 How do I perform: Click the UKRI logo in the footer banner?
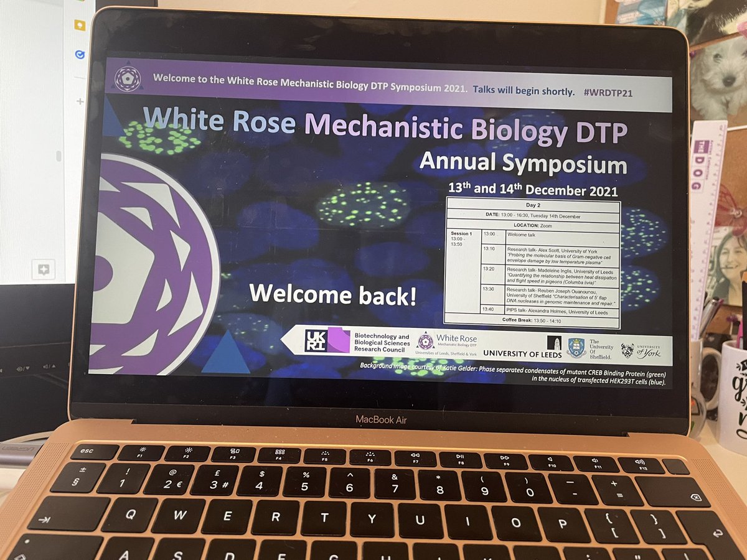(314, 341)
